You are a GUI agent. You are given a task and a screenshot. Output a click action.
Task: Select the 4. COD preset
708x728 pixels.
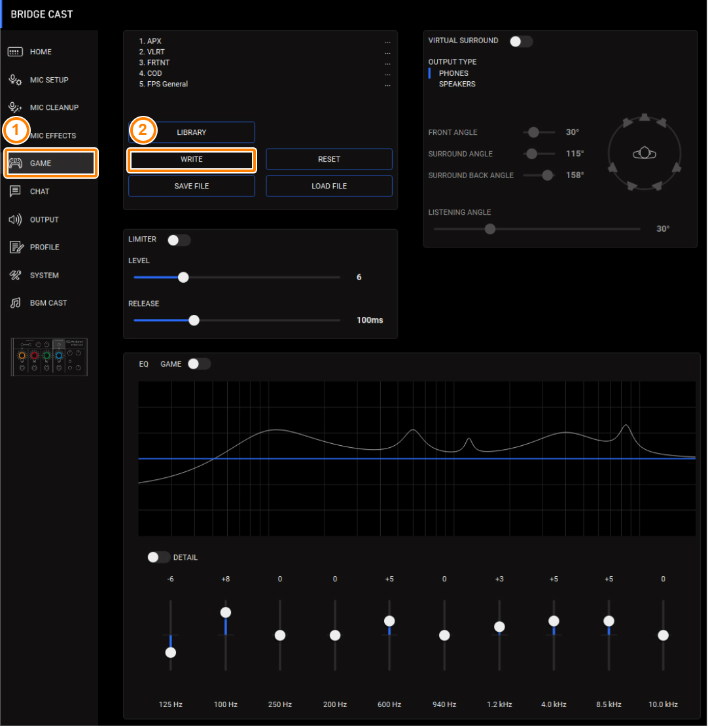click(x=150, y=73)
